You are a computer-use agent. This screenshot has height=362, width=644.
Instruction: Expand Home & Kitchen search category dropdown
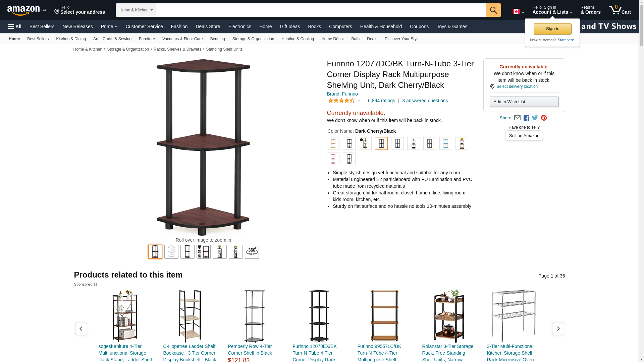136,10
